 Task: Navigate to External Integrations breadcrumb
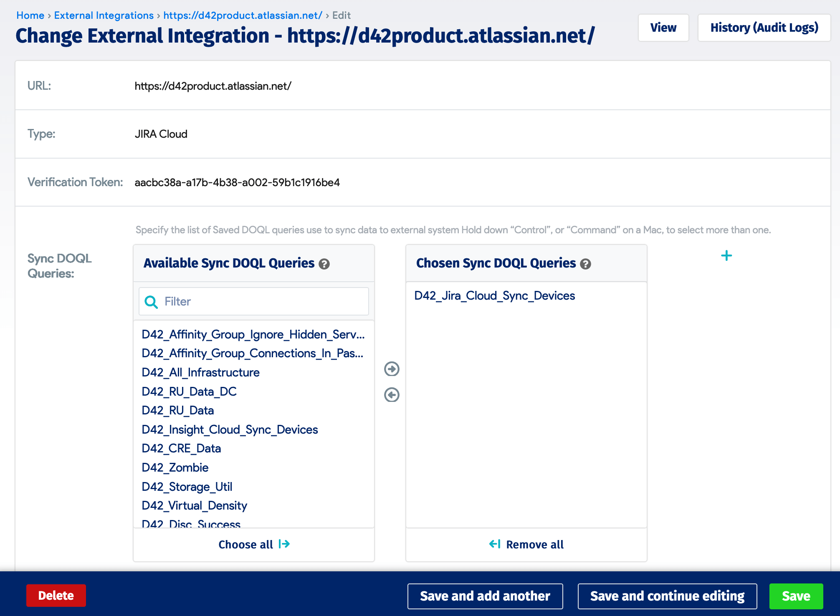click(x=104, y=15)
